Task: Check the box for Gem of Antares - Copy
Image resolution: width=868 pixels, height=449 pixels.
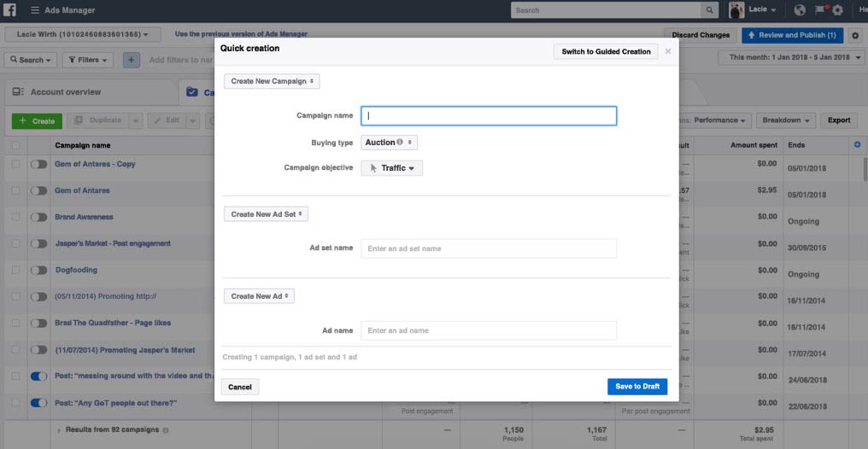Action: [x=15, y=164]
